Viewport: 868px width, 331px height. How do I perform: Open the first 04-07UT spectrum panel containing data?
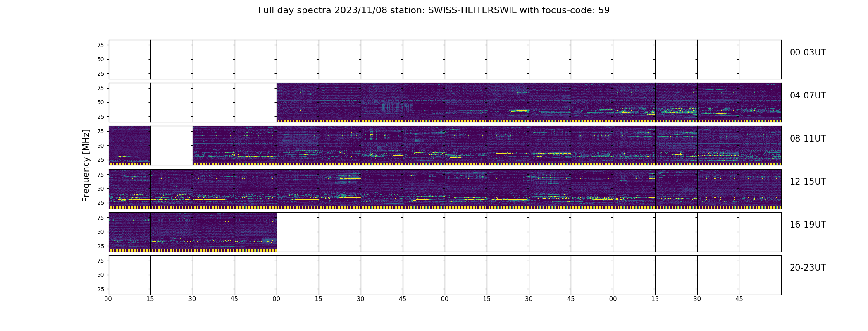[x=298, y=103]
